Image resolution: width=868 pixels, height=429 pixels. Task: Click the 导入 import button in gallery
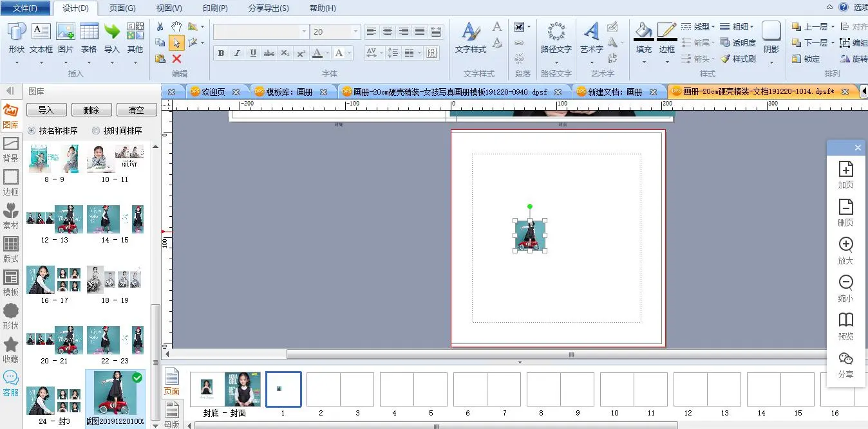[x=46, y=110]
